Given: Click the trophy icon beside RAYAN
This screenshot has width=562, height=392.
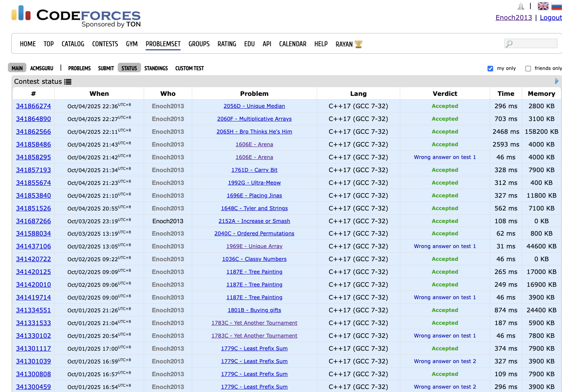Looking at the screenshot, I should [x=358, y=44].
